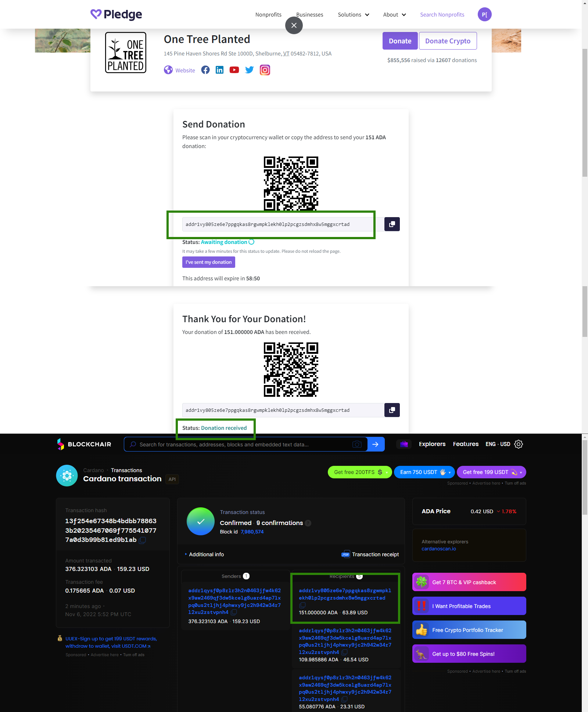Open dropdown arrow on Get free 199 USDT
The height and width of the screenshot is (712, 588).
pos(521,472)
